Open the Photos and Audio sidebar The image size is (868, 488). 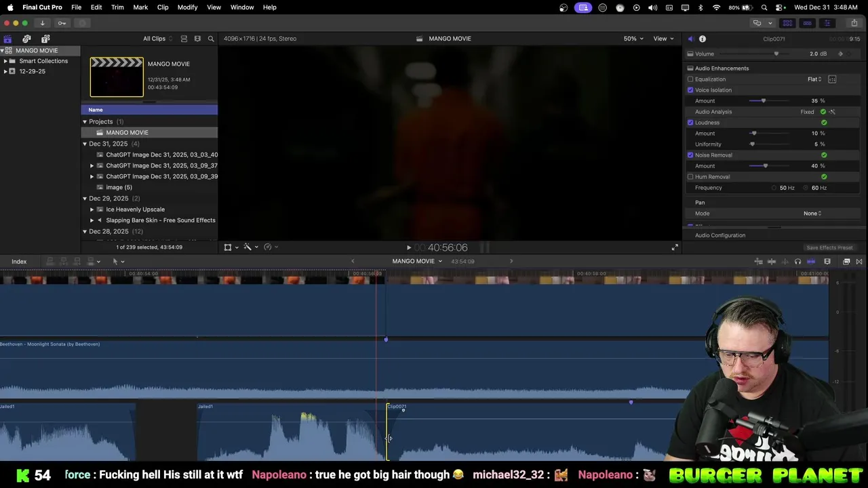[26, 39]
